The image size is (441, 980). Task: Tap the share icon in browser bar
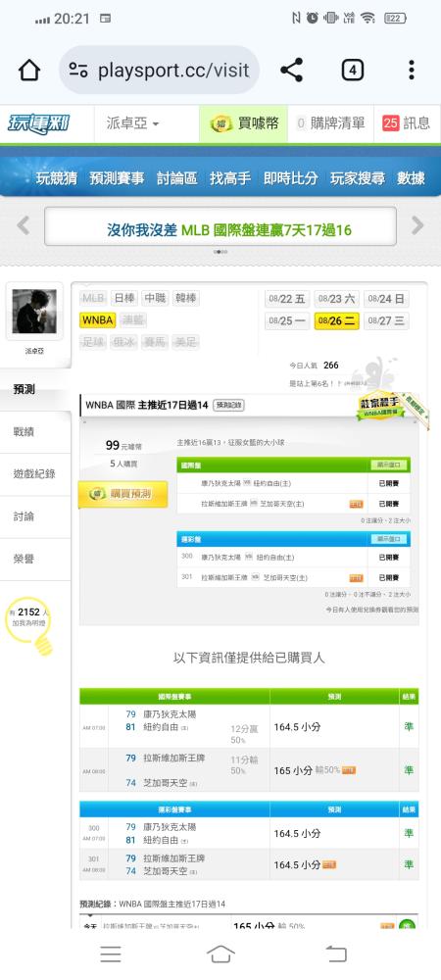292,70
